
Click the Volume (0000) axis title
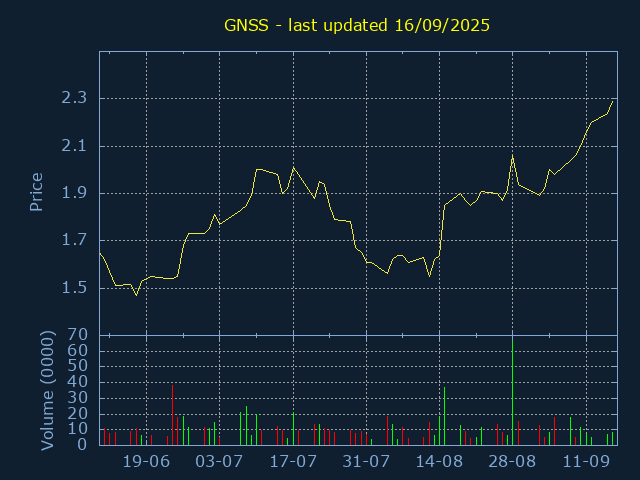point(47,390)
